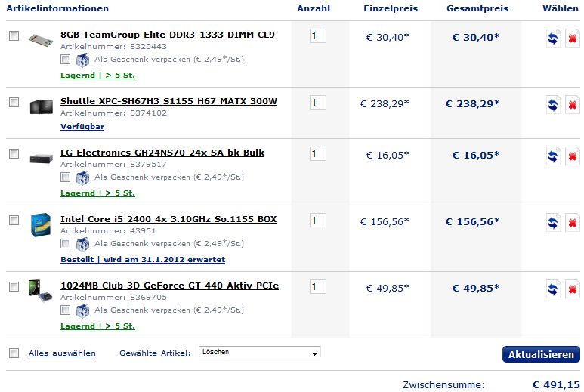Remove the Shuttle XPC-SH67H3 item
This screenshot has width=584, height=392.
[573, 104]
